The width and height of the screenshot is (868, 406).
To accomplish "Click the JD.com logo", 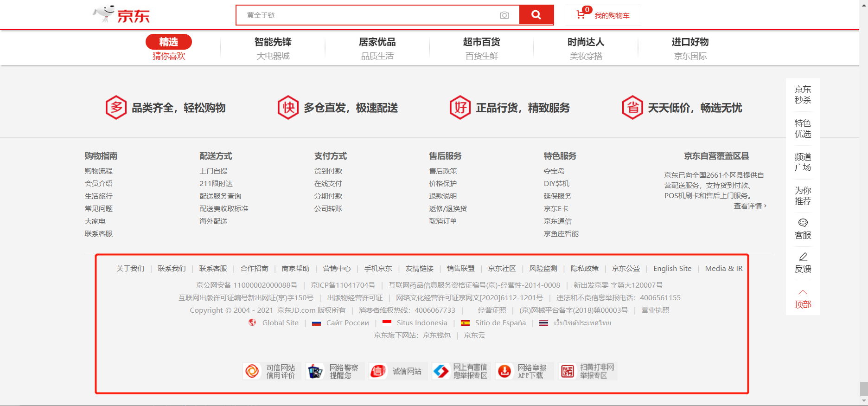I will (x=121, y=14).
